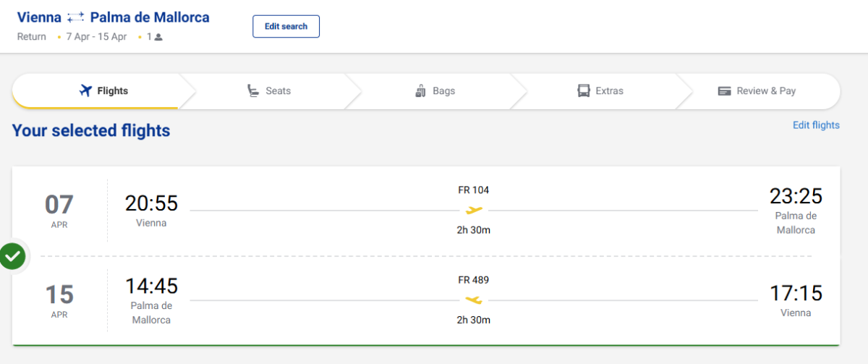868x364 pixels.
Task: Click the round-trip arrows icon between Vienna and Palma
Action: point(76,17)
